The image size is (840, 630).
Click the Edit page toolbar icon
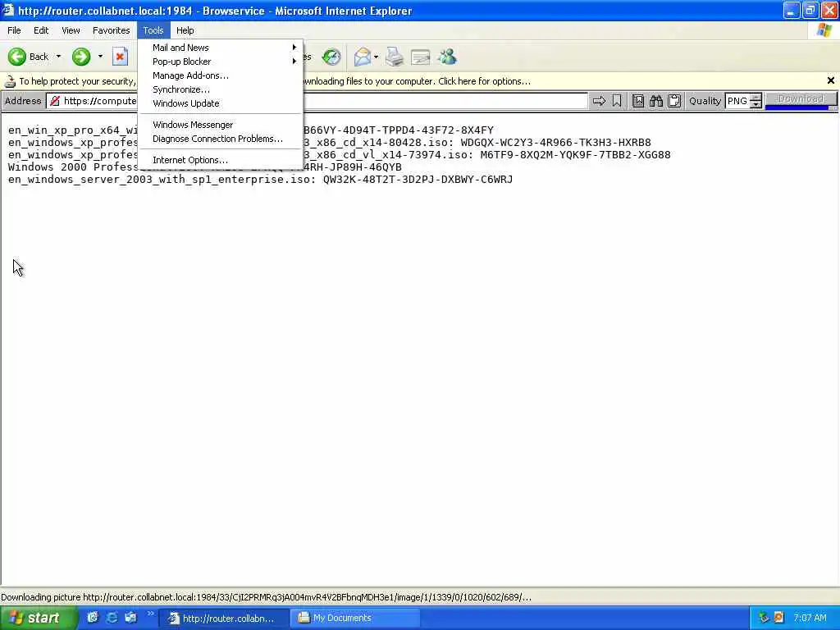[x=421, y=57]
